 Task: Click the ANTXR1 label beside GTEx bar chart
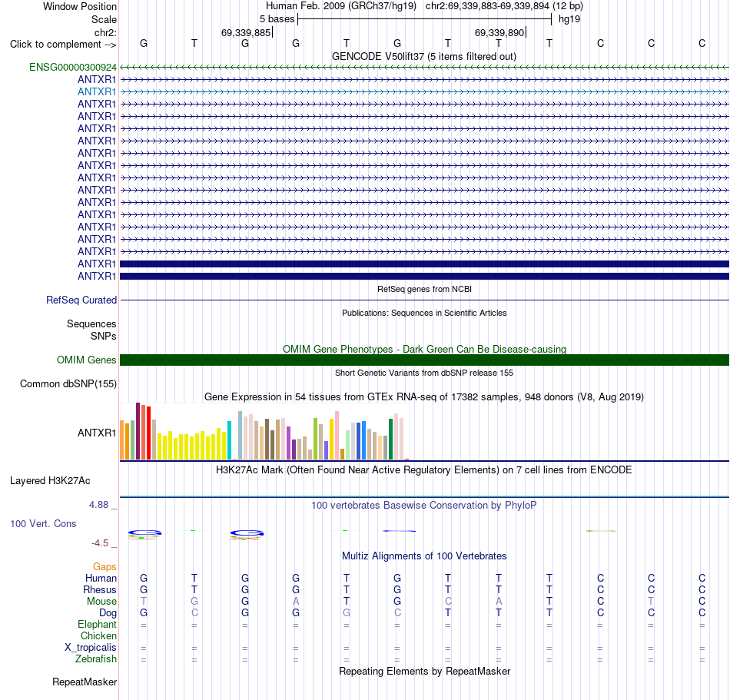(97, 433)
